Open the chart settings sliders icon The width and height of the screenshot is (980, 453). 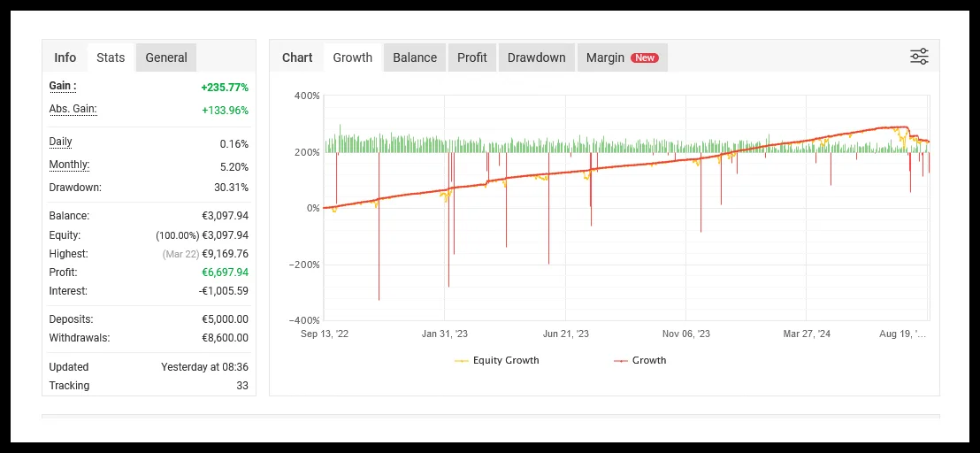coord(919,57)
